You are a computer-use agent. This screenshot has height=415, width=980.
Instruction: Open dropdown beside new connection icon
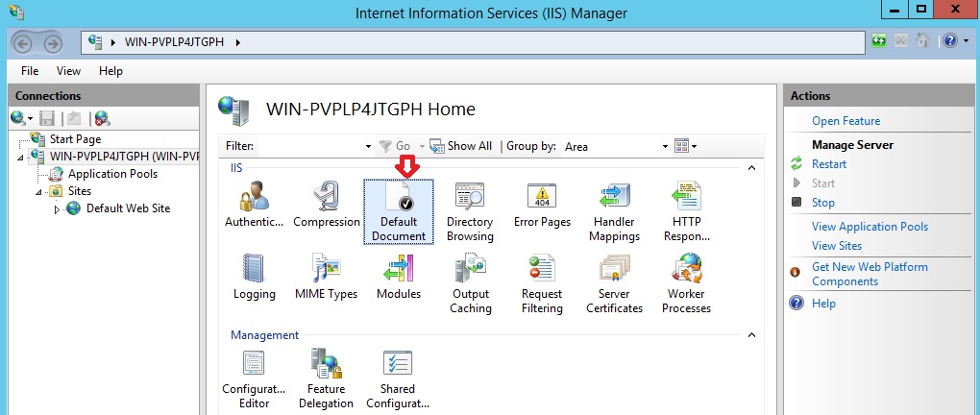[x=30, y=118]
